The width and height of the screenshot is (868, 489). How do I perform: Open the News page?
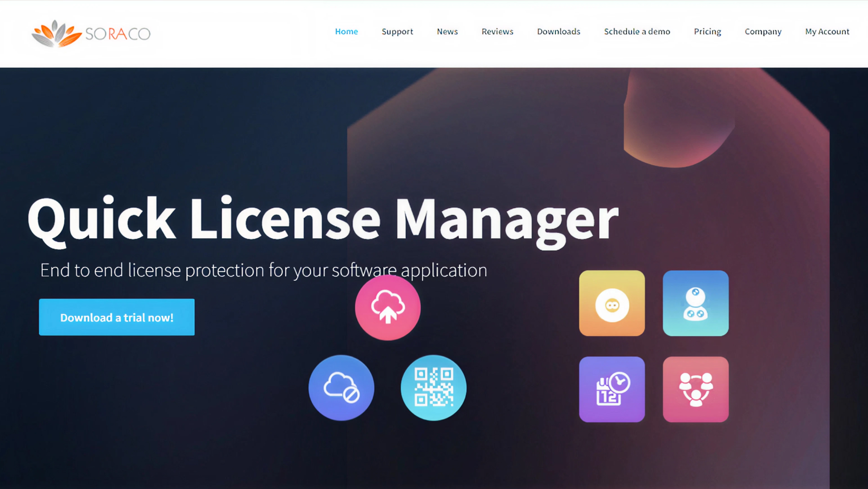pyautogui.click(x=447, y=32)
